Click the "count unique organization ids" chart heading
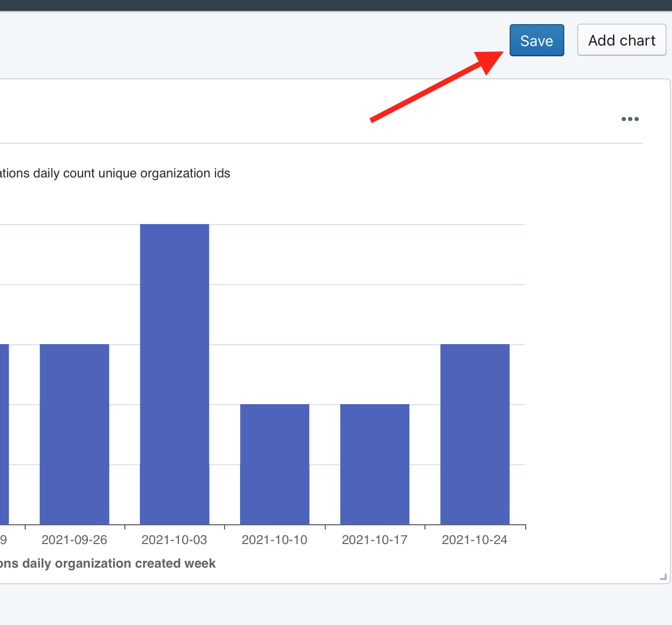 [x=115, y=173]
